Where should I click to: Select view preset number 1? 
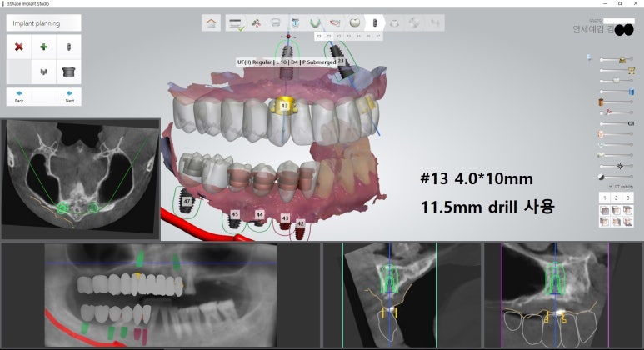click(x=603, y=197)
